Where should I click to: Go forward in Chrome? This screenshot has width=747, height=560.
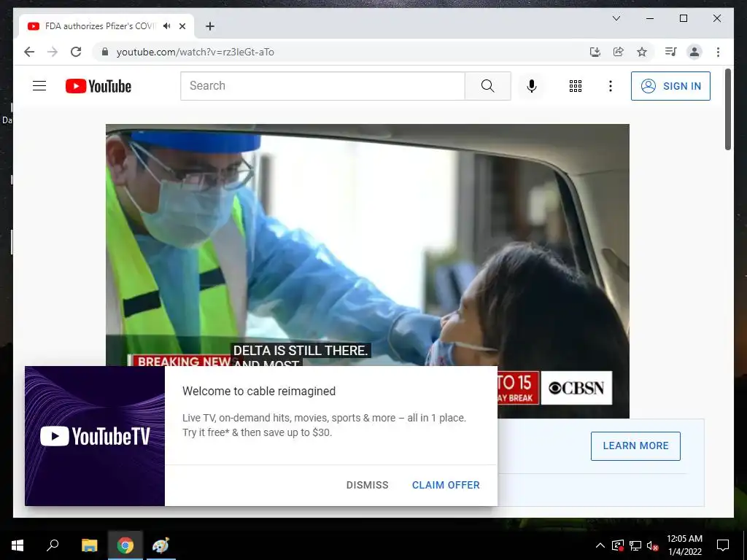(53, 52)
